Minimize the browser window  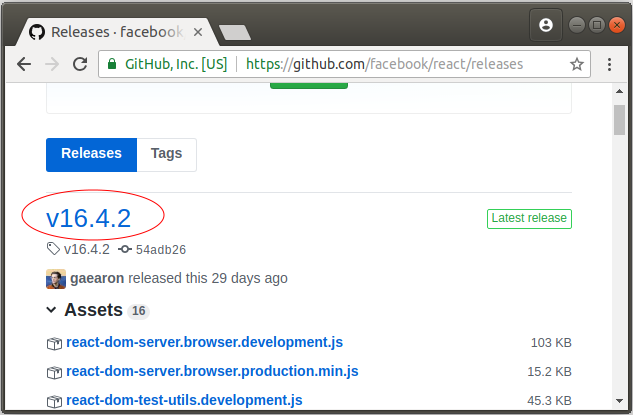pyautogui.click(x=576, y=25)
